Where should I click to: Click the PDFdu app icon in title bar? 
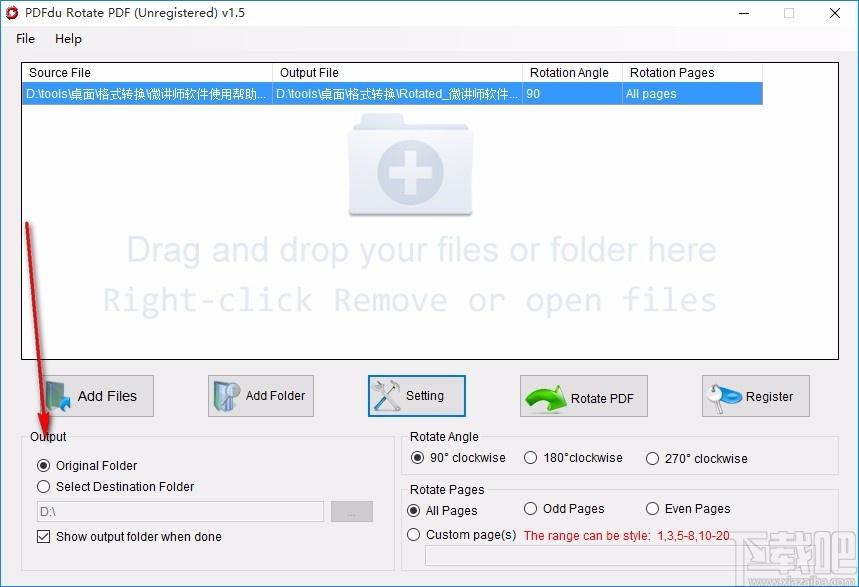(12, 13)
